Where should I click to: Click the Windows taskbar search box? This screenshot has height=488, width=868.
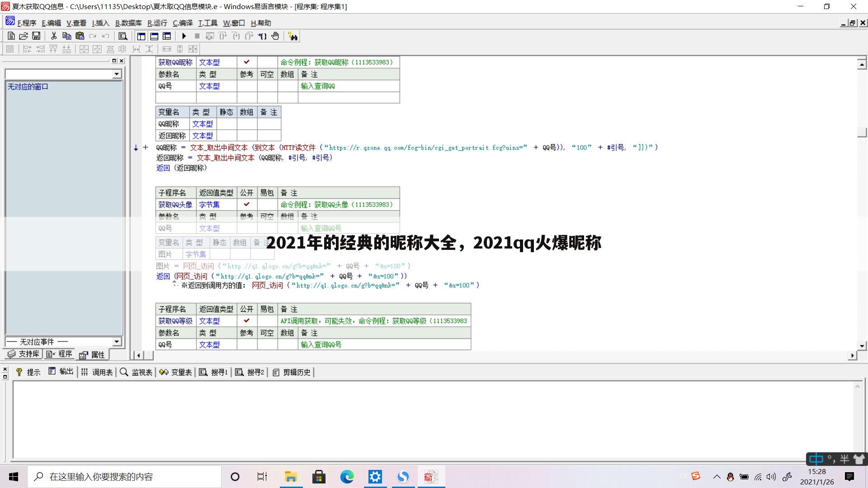tap(124, 477)
